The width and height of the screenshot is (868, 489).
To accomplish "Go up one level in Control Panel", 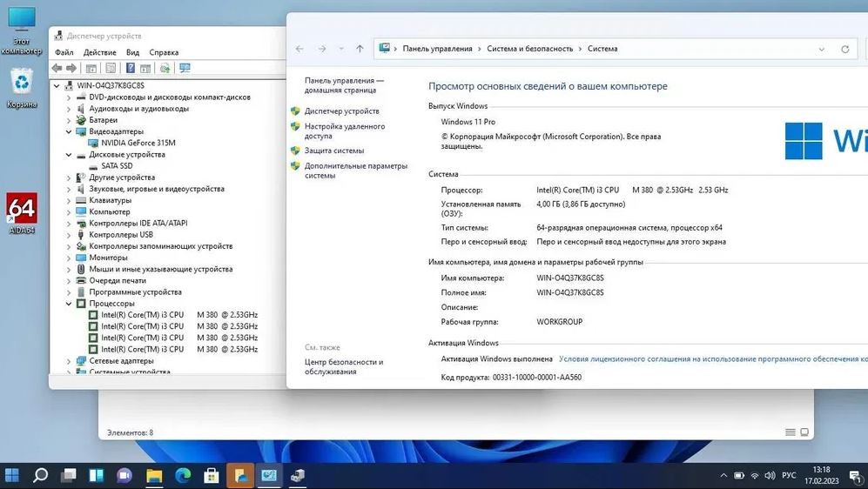I will (360, 49).
